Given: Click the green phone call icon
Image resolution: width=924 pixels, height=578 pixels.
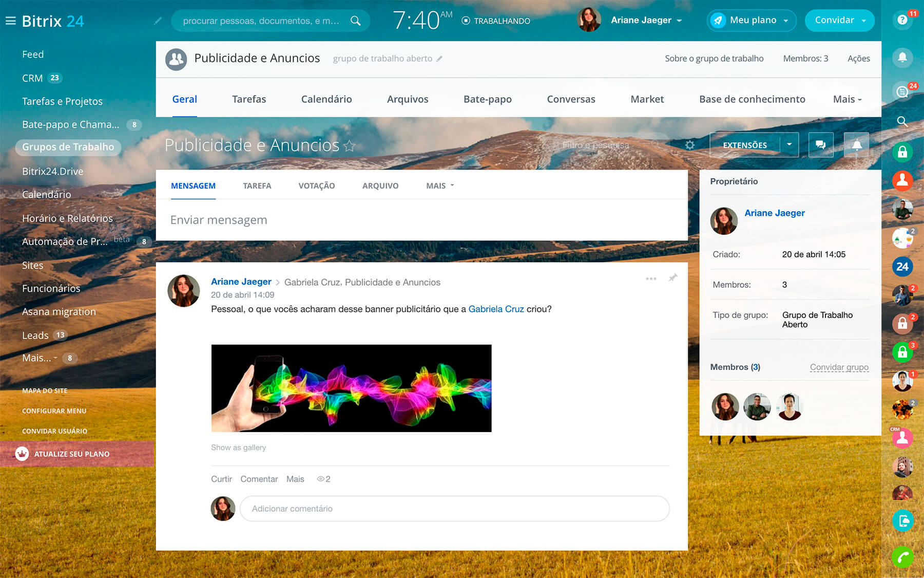Looking at the screenshot, I should (x=902, y=557).
